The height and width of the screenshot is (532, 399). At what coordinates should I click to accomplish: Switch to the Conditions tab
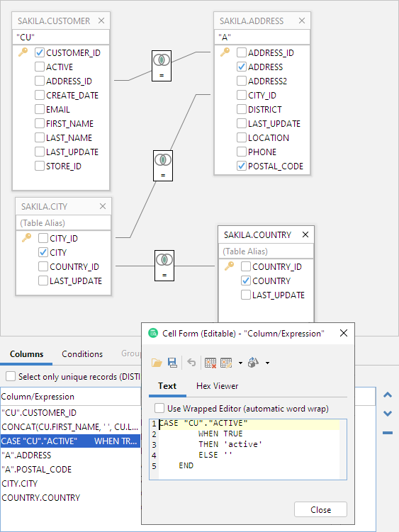tap(82, 354)
